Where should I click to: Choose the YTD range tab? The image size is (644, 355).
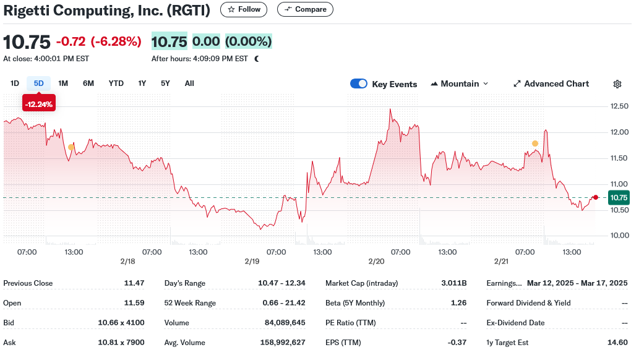coord(116,83)
